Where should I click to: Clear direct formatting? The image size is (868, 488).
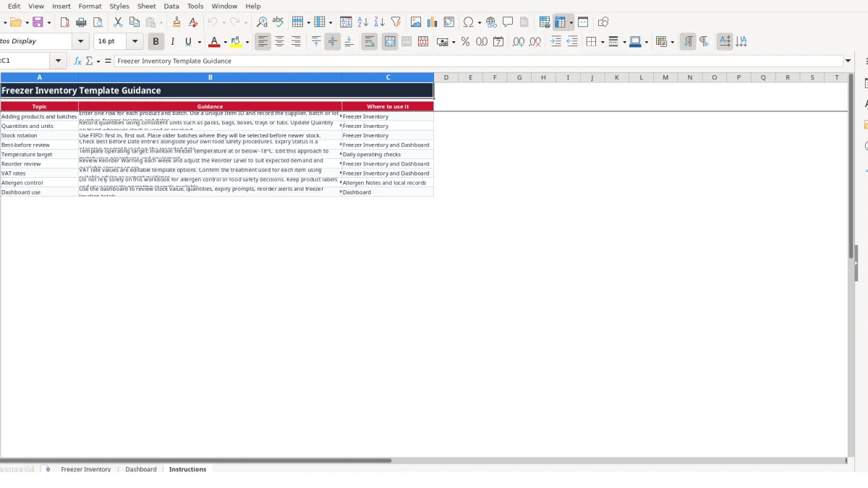pos(193,22)
